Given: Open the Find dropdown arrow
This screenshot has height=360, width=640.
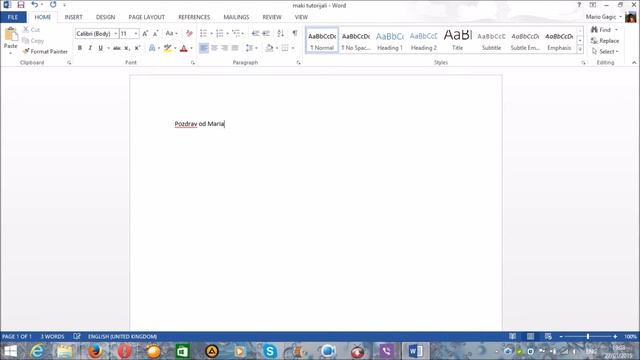Looking at the screenshot, I should point(617,30).
